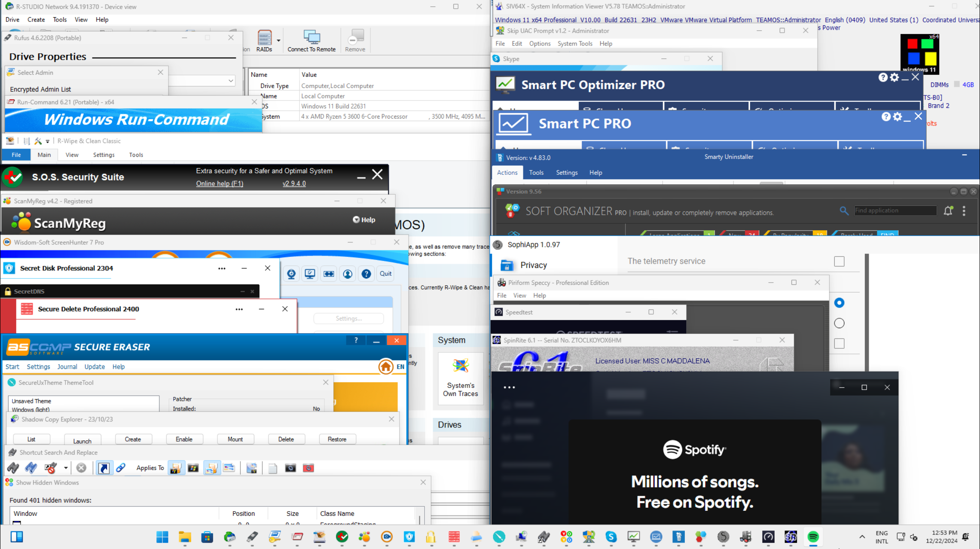Click the document page icon in Shortcut Search toolbar
Image resolution: width=980 pixels, height=549 pixels.
273,468
